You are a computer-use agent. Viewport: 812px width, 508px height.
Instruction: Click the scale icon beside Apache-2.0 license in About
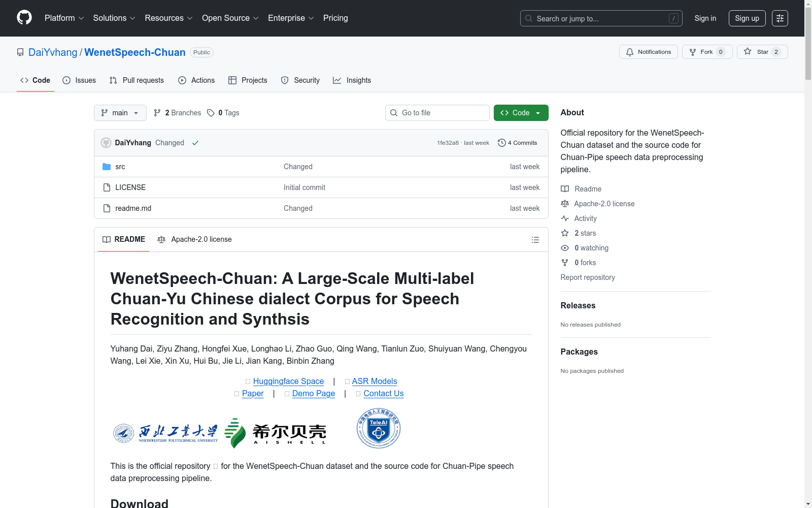click(x=565, y=204)
